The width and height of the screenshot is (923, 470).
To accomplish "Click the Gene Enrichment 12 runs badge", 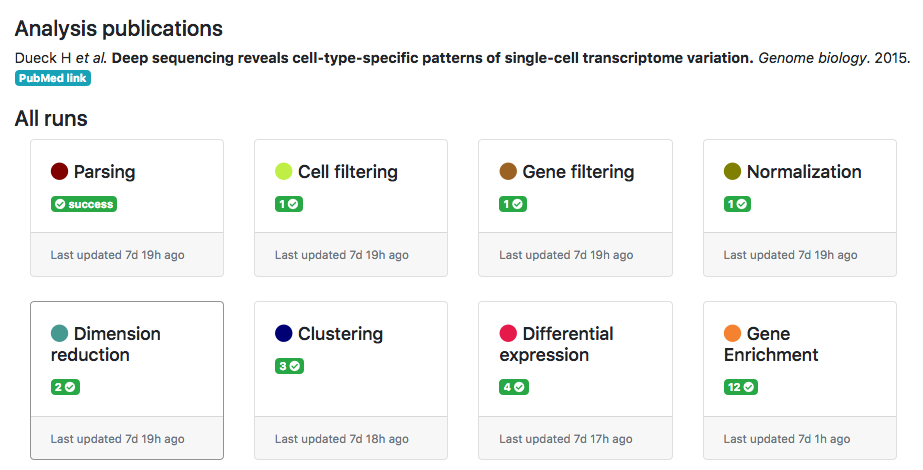I will (x=741, y=387).
